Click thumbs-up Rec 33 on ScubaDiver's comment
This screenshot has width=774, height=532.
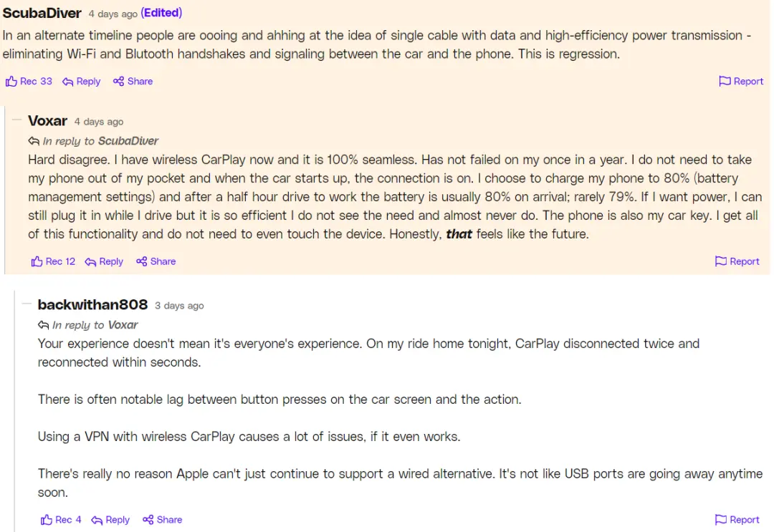pos(29,82)
